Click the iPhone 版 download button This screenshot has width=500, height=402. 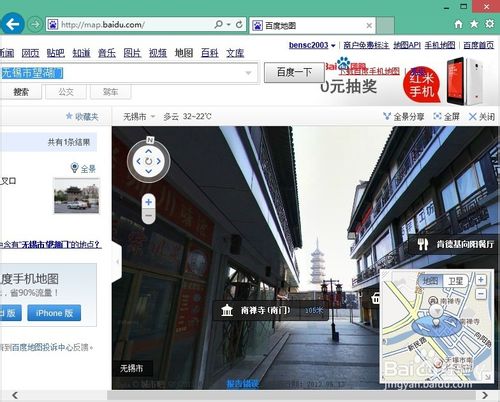pyautogui.click(x=54, y=313)
